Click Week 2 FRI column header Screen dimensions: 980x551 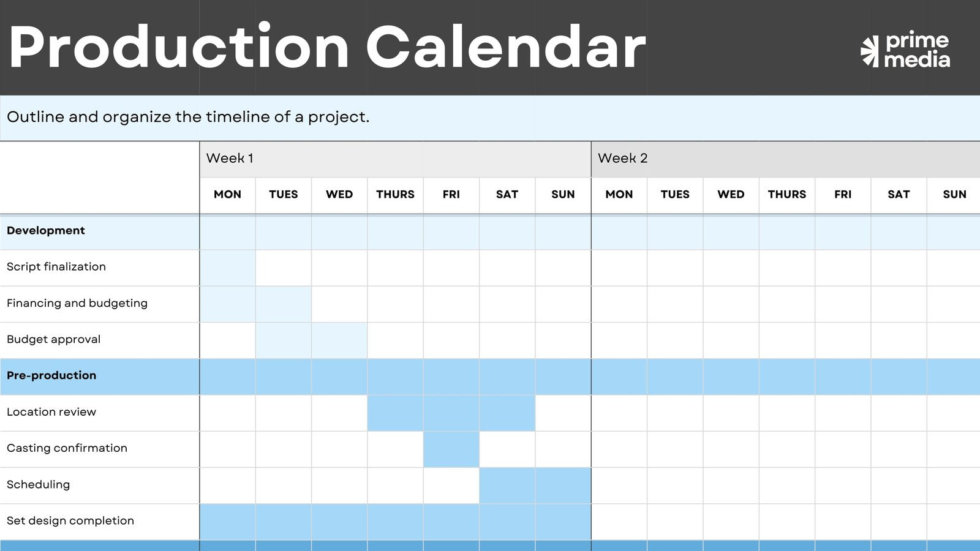tap(843, 195)
